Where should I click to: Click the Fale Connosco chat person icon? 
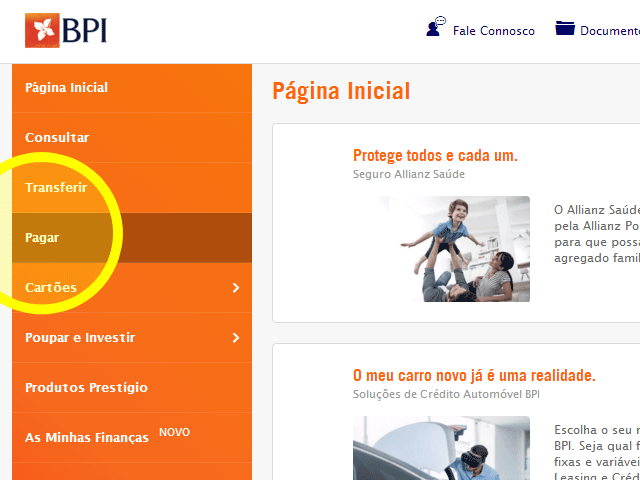click(x=436, y=27)
